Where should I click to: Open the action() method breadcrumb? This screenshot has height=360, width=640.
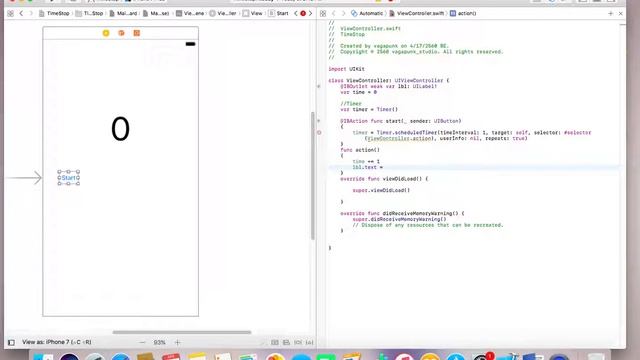click(463, 13)
